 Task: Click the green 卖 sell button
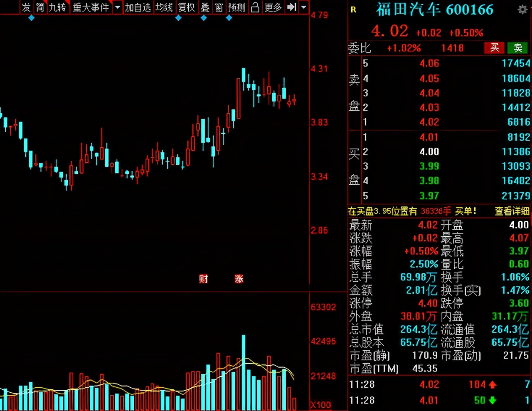click(x=517, y=48)
